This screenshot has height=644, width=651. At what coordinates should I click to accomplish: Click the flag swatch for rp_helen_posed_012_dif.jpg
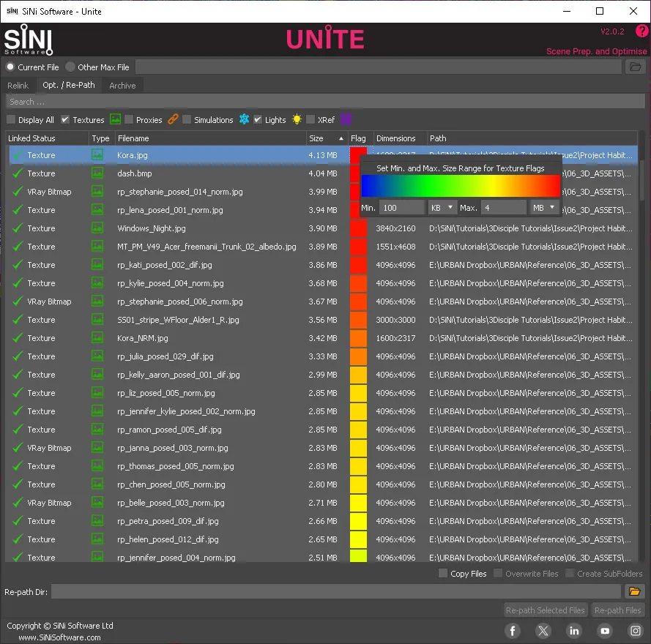point(358,539)
